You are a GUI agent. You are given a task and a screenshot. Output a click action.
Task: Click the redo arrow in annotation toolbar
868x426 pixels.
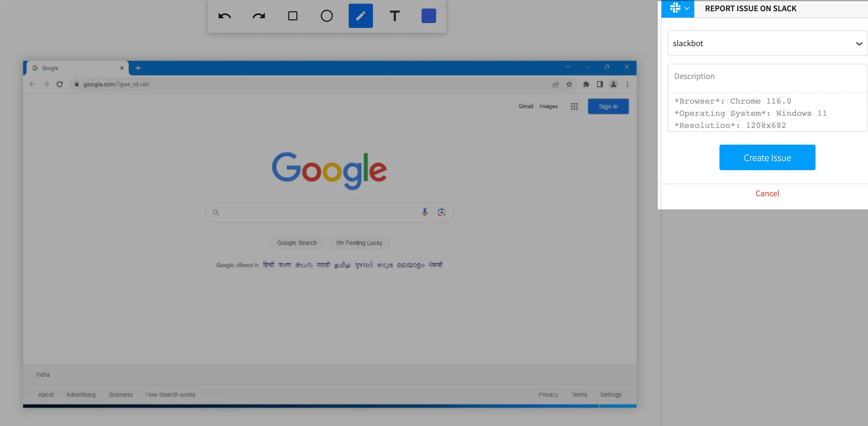click(x=258, y=16)
